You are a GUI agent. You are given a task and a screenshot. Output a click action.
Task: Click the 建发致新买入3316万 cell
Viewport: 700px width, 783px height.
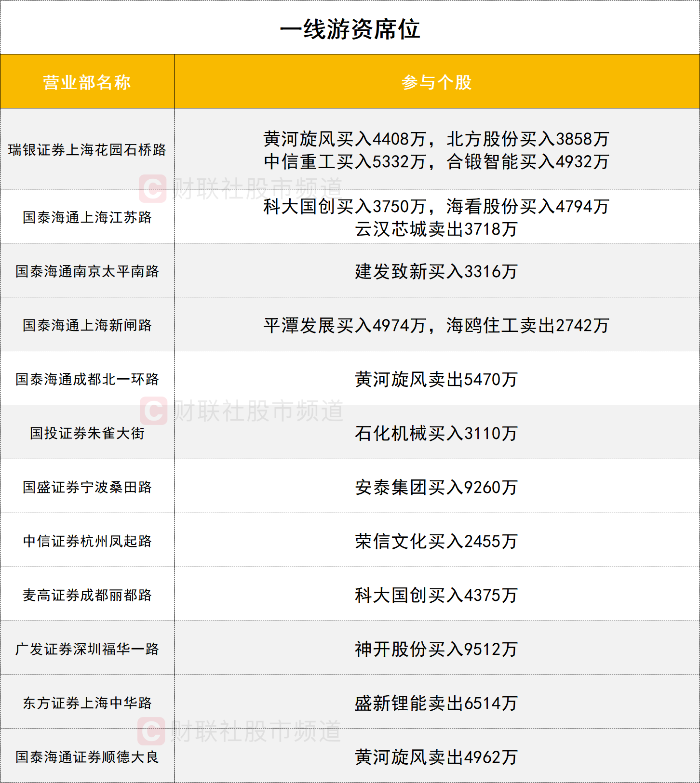coord(437,271)
